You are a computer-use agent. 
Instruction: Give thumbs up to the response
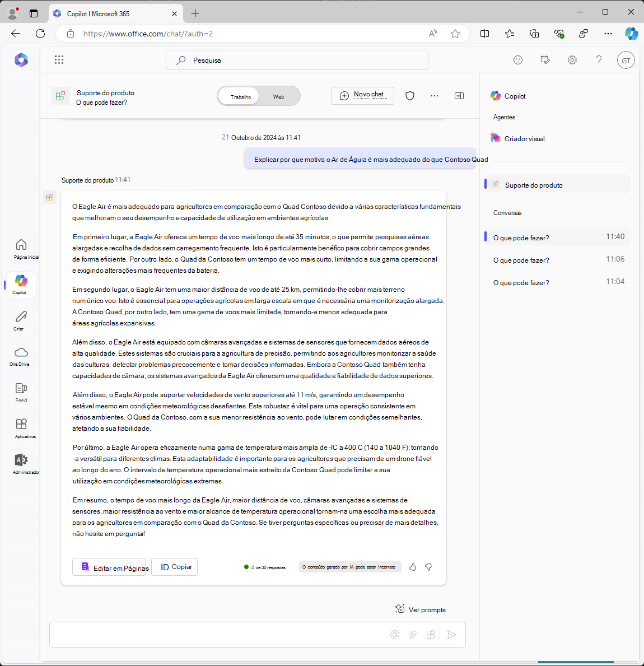413,567
